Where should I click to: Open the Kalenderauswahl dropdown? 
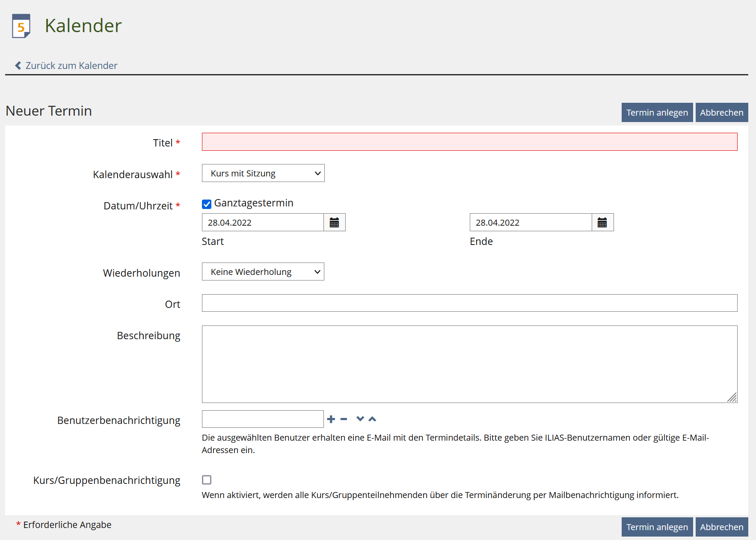coord(263,173)
